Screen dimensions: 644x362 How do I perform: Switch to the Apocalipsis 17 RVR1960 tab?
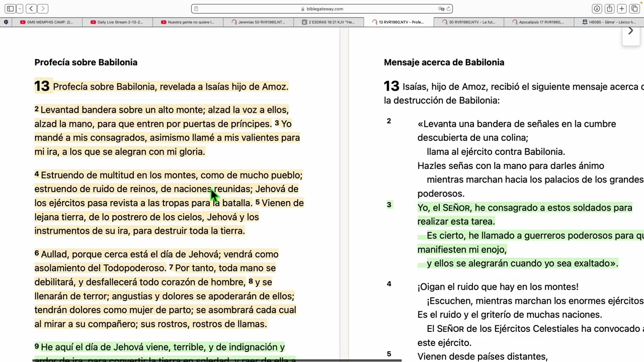click(539, 22)
